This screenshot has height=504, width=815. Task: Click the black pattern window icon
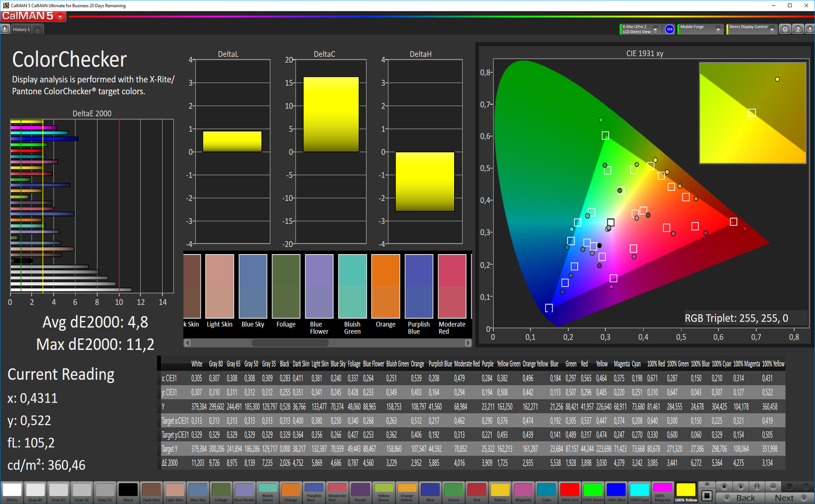[707, 496]
